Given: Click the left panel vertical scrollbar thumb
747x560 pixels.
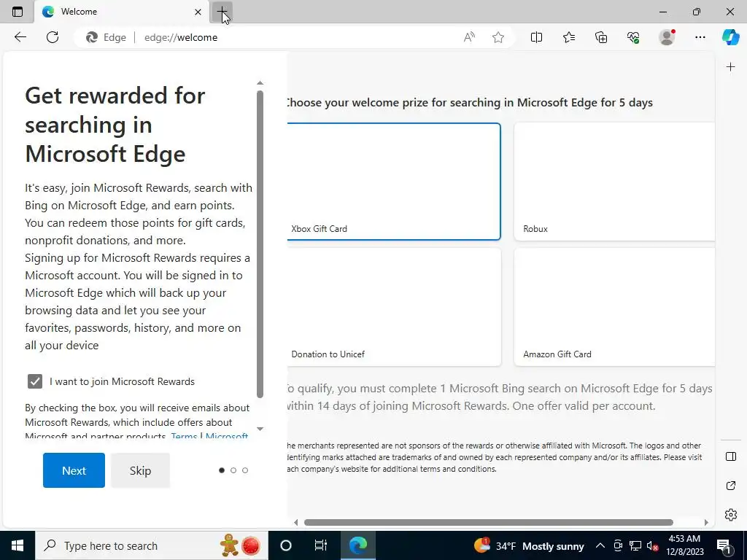Looking at the screenshot, I should (260, 244).
